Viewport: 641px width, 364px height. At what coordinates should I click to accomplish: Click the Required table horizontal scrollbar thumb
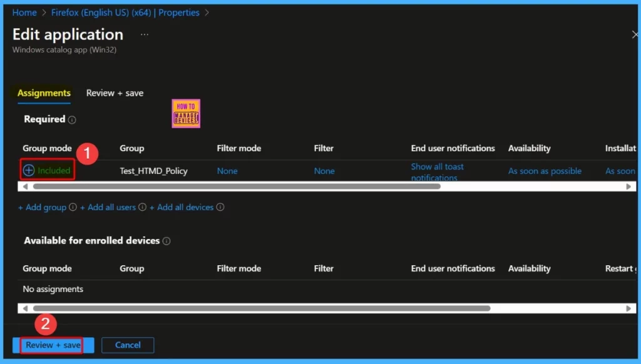(x=237, y=187)
